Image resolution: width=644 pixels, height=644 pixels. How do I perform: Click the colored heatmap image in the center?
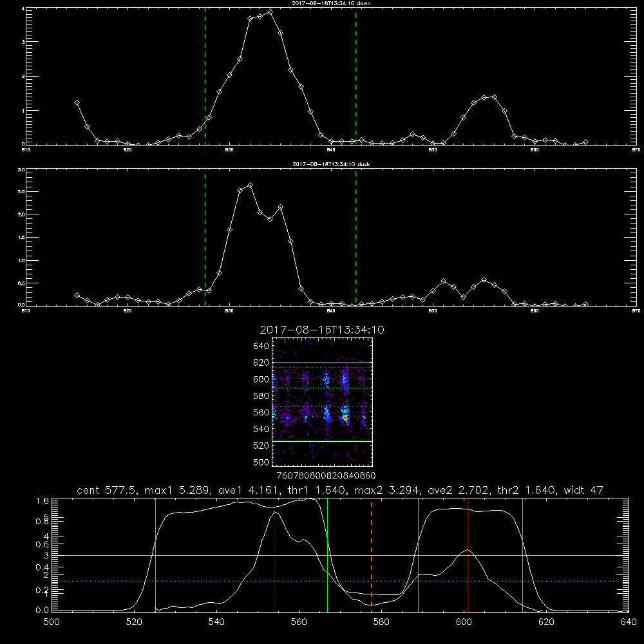point(323,402)
